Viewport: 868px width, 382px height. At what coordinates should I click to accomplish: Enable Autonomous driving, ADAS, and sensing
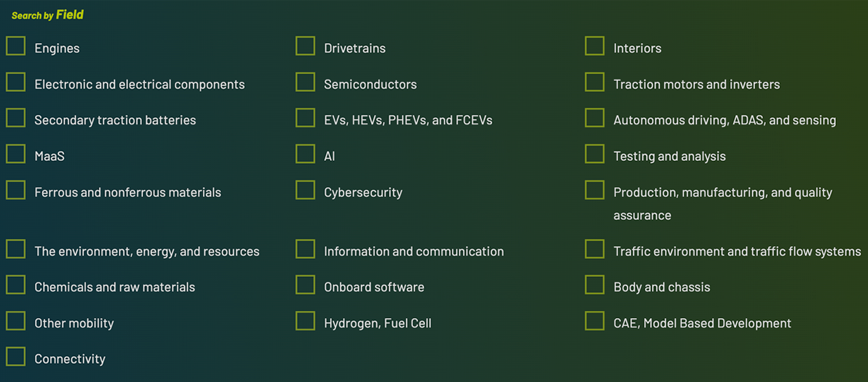click(595, 118)
